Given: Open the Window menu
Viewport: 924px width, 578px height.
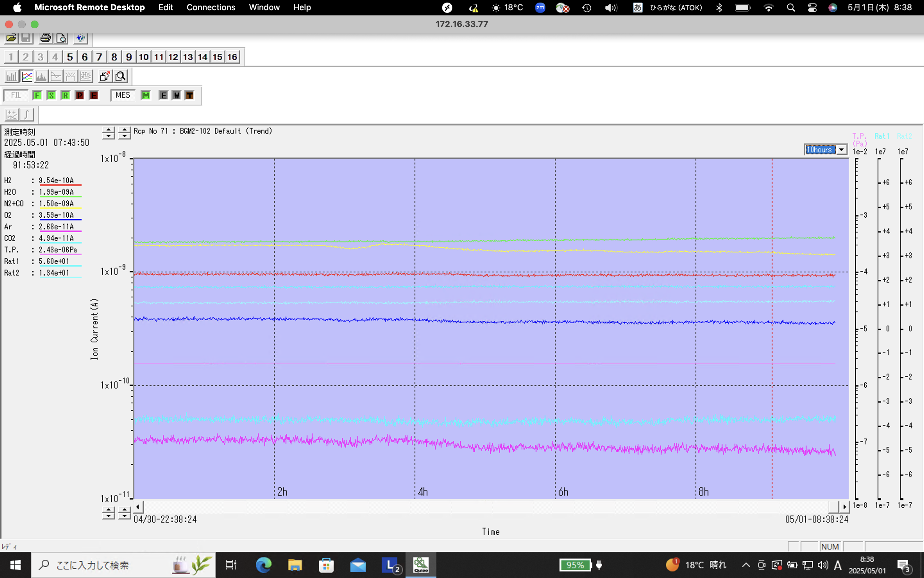Looking at the screenshot, I should [x=264, y=8].
